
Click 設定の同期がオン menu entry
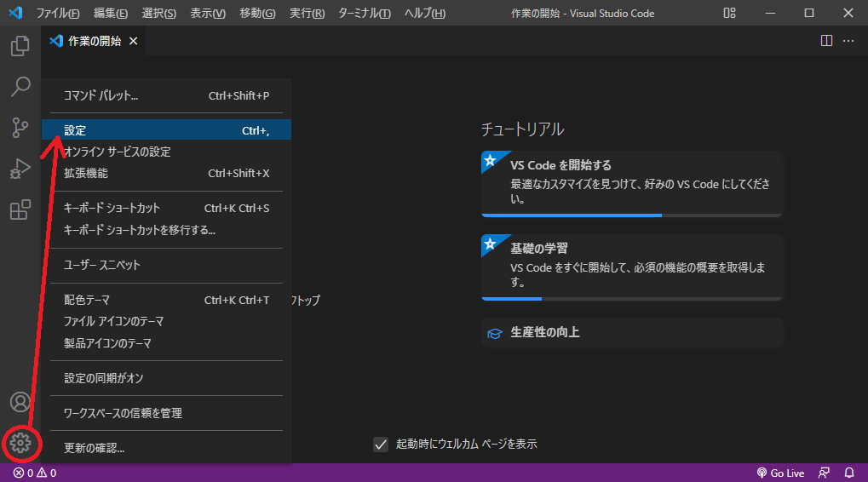(166, 378)
